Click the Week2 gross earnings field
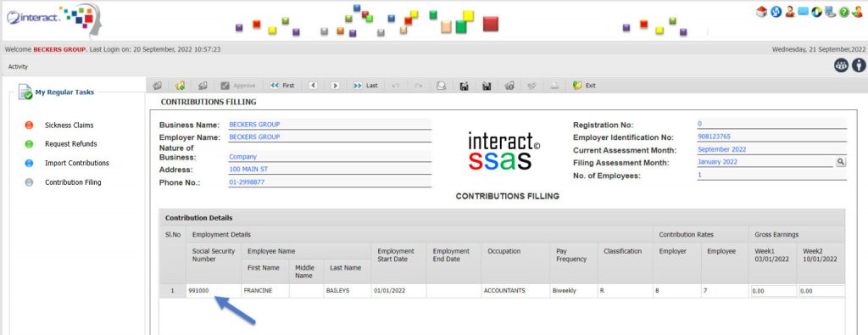Image resolution: width=868 pixels, height=335 pixels. pos(821,291)
